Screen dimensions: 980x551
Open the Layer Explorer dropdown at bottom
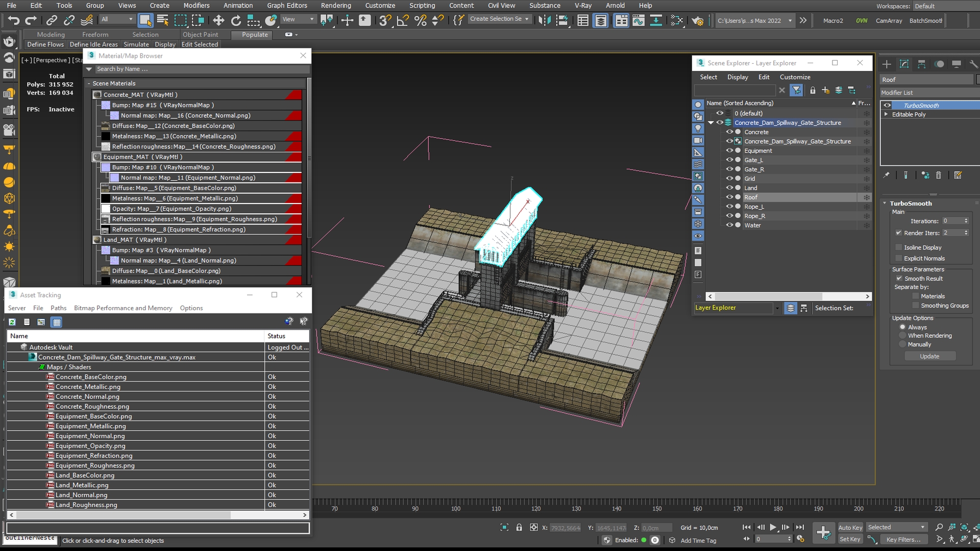777,308
